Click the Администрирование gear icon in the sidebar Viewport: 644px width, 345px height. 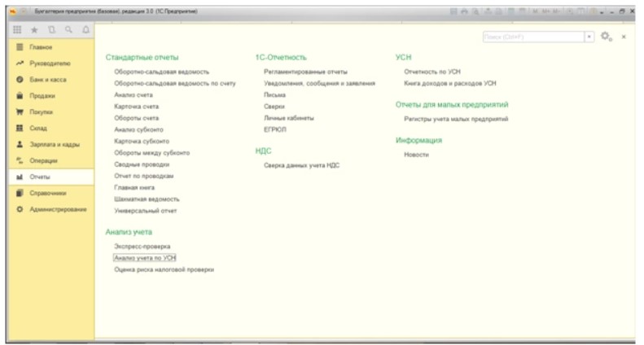(x=19, y=209)
